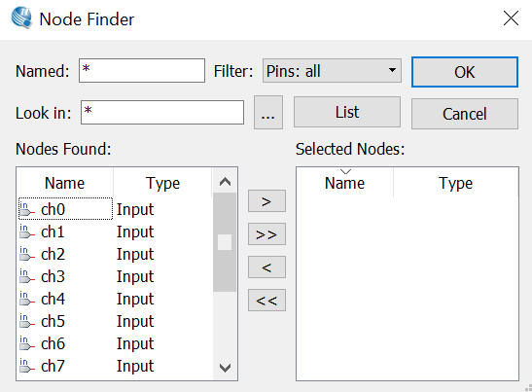This screenshot has width=532, height=392.
Task: Click the input pin icon for ch3
Action: pos(27,276)
